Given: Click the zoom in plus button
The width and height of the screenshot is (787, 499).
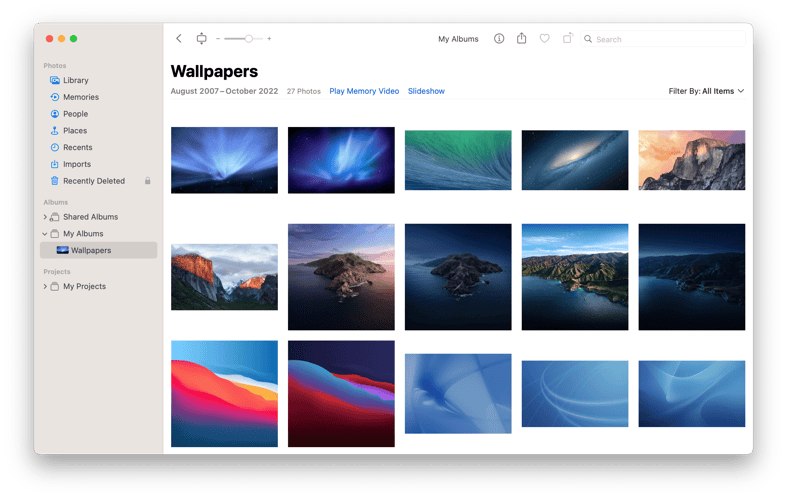Looking at the screenshot, I should [x=269, y=39].
